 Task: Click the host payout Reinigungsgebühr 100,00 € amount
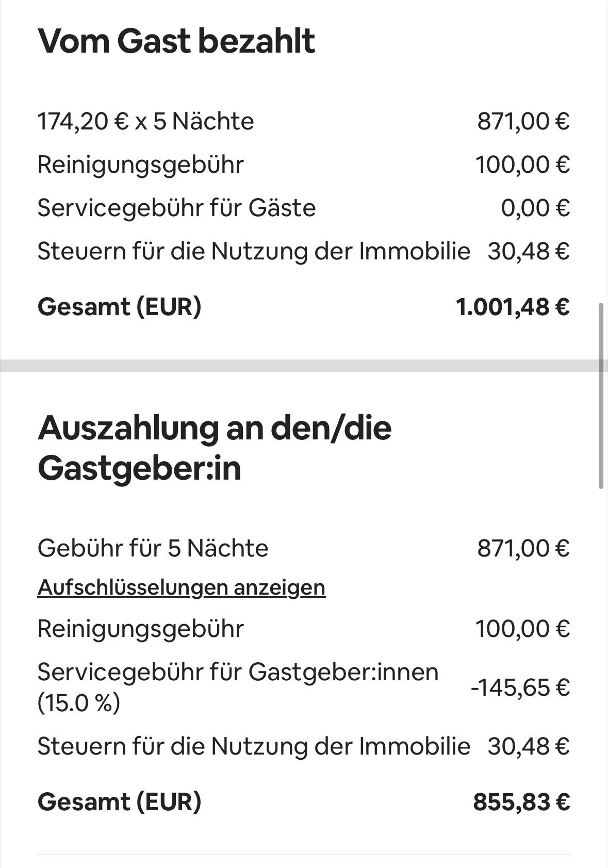[x=523, y=629]
